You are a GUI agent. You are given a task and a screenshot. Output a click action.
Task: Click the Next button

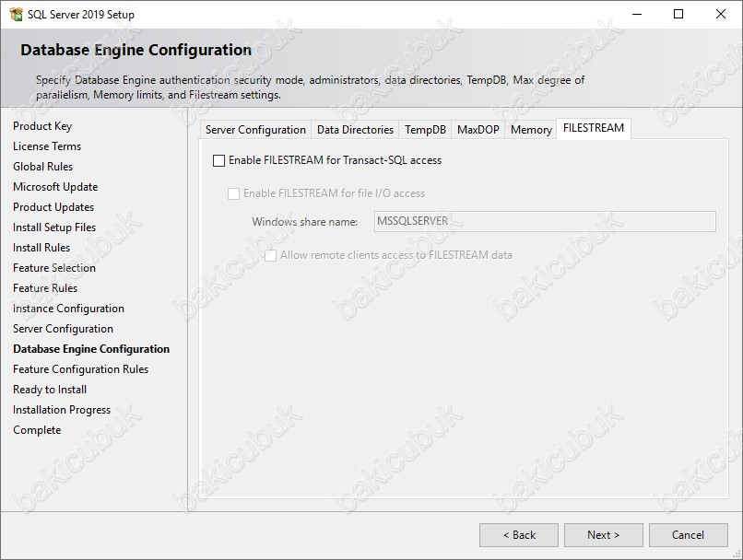[x=603, y=535]
